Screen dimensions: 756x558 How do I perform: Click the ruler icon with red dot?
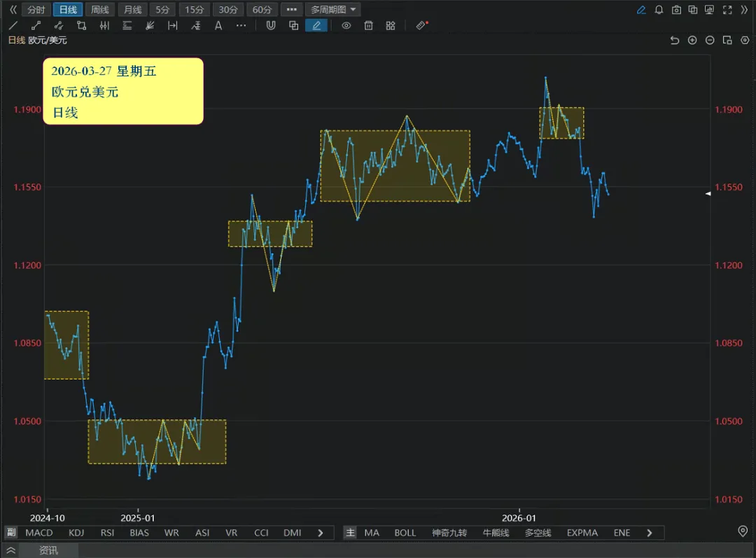(422, 25)
